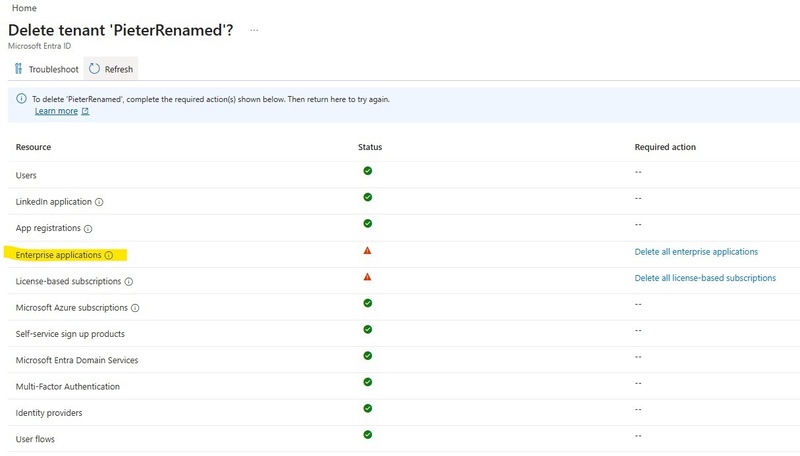Click the Resource column header
Screen dimensions: 800x456
point(33,147)
